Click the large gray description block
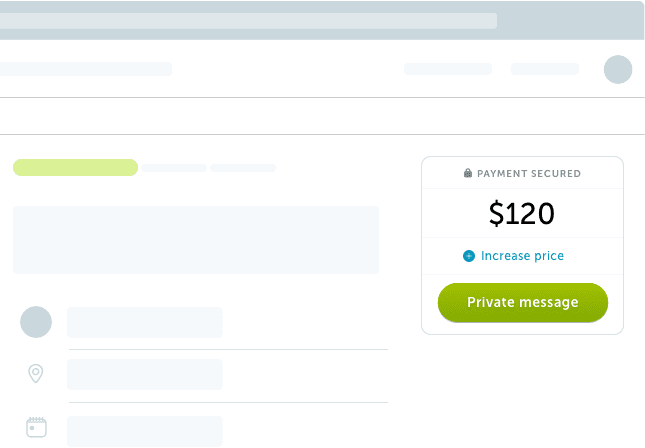Screen dimensions: 645x448 tap(196, 240)
